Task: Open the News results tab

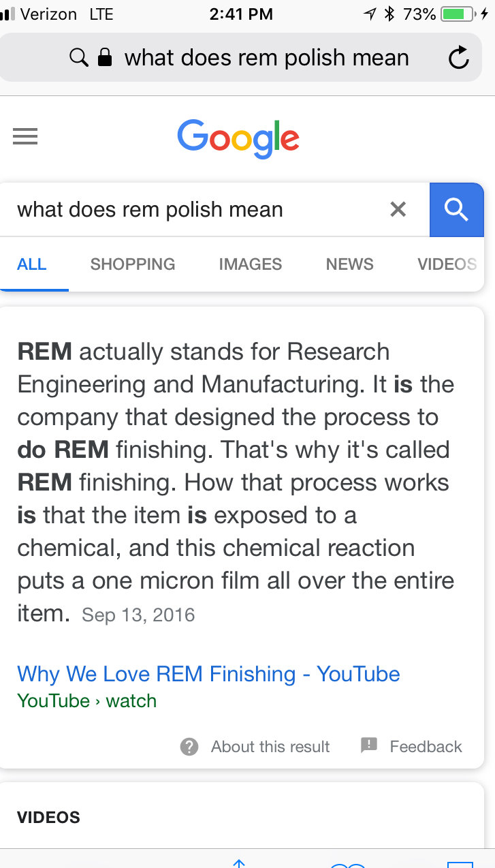Action: click(x=350, y=264)
